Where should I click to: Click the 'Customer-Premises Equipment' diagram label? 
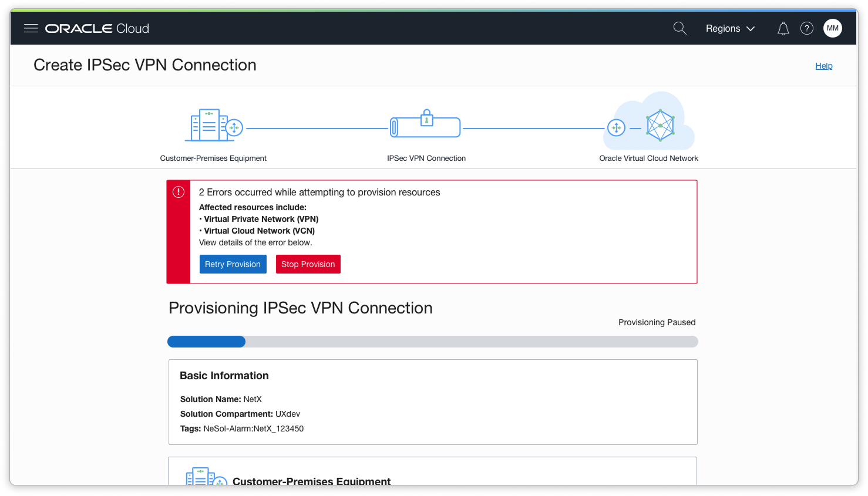coord(213,158)
